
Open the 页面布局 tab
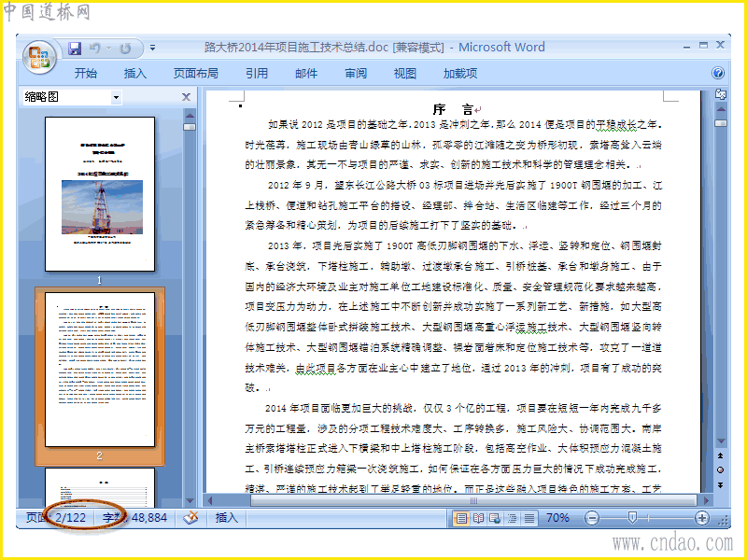pos(196,74)
